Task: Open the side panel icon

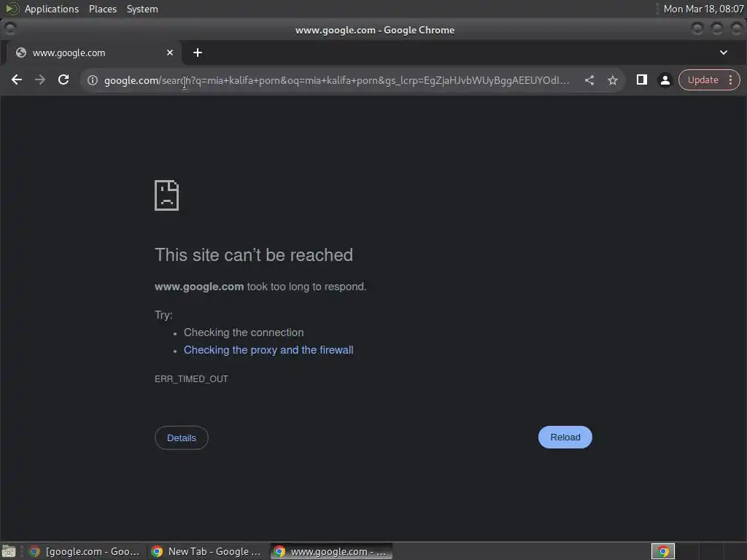Action: [642, 80]
